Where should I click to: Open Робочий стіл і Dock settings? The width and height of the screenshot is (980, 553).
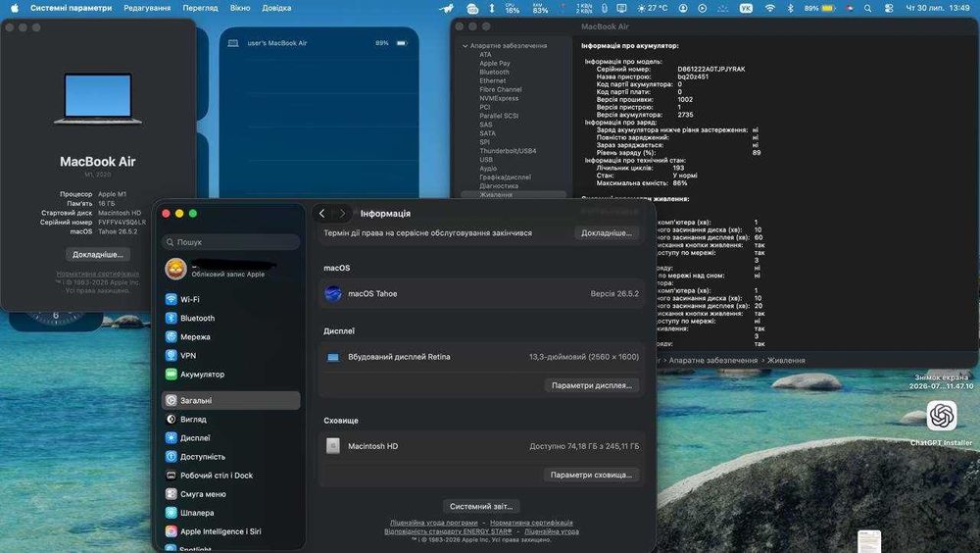coord(230,477)
